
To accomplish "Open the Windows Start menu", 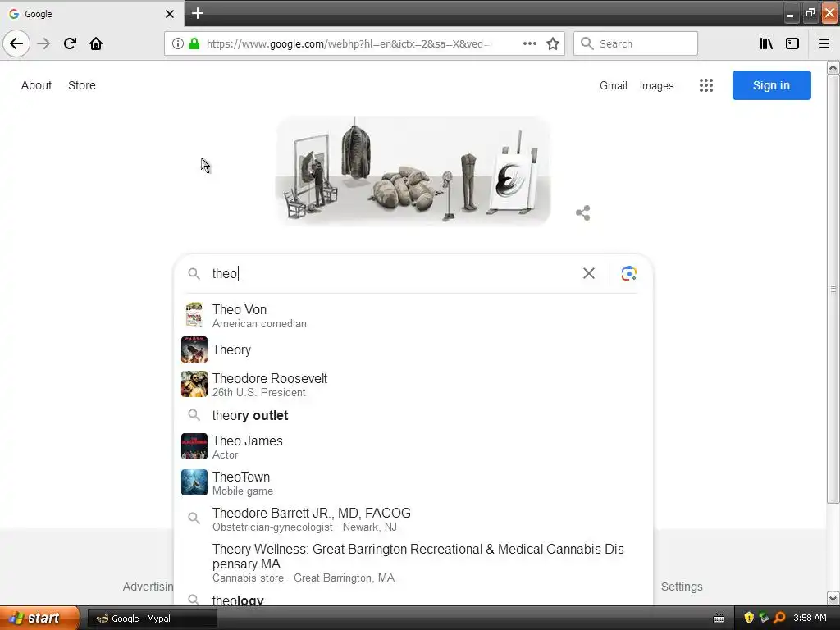I will click(39, 619).
